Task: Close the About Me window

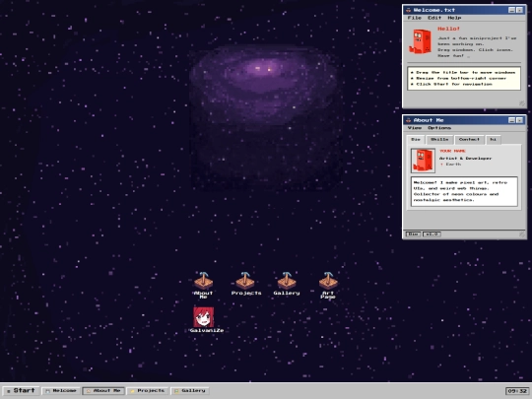Action: 520,120
